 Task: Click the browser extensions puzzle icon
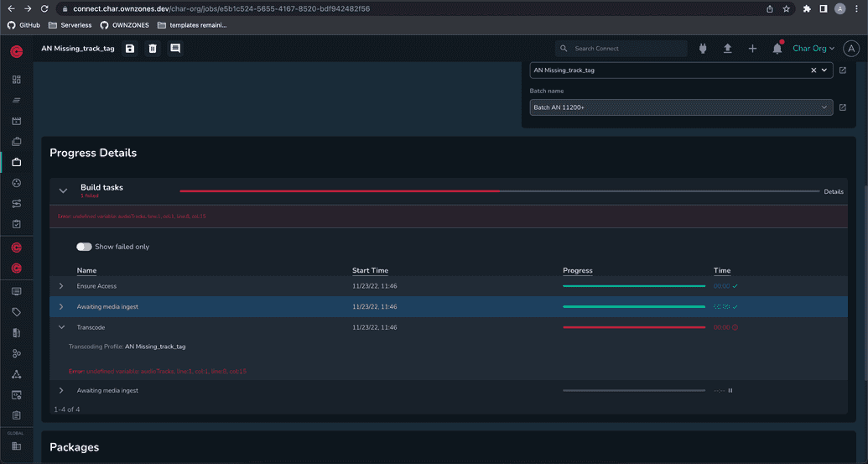click(x=807, y=9)
